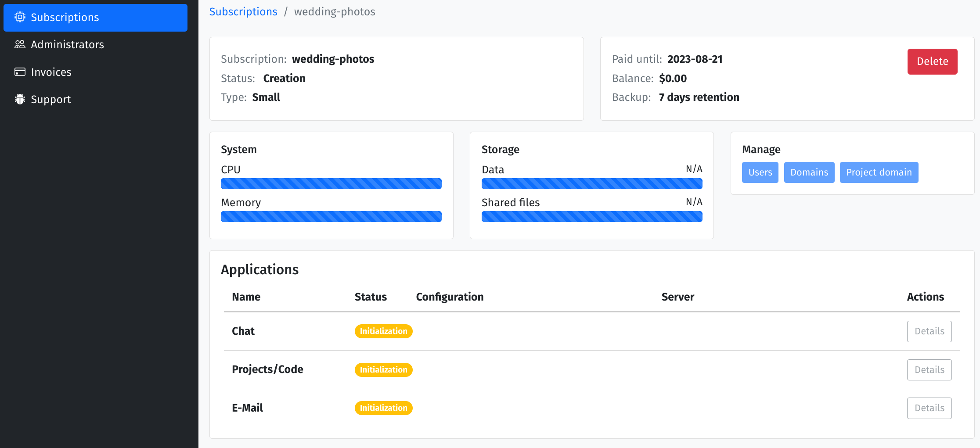Screen dimensions: 980x448
Task: Click the Status column header
Action: pyautogui.click(x=371, y=297)
